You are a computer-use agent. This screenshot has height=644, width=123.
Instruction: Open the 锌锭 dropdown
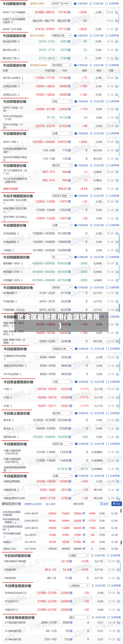tap(62, 101)
